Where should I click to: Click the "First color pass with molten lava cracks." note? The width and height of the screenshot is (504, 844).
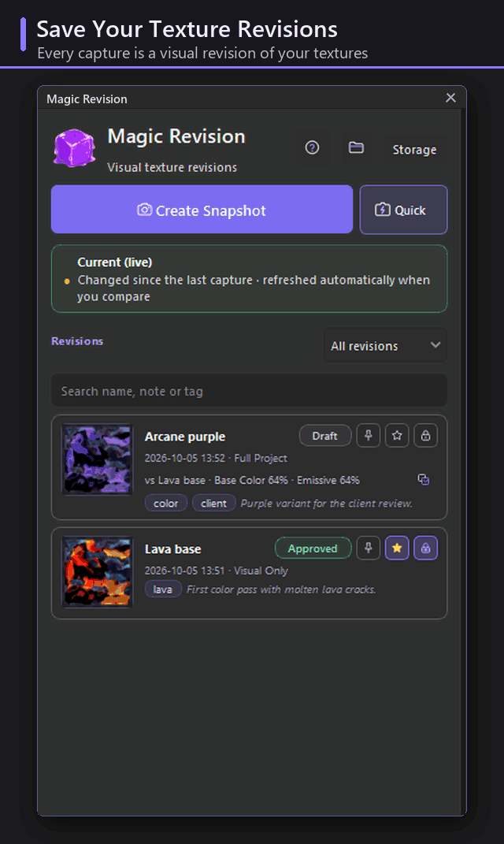click(281, 589)
